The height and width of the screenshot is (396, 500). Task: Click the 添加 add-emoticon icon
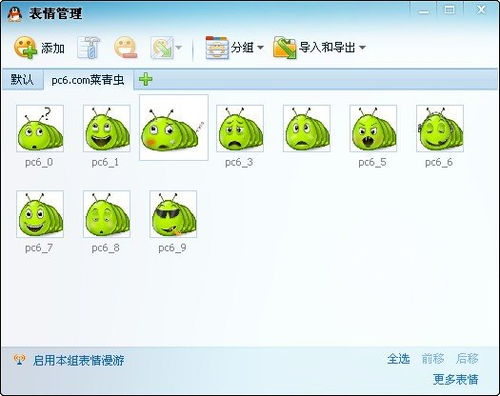26,48
